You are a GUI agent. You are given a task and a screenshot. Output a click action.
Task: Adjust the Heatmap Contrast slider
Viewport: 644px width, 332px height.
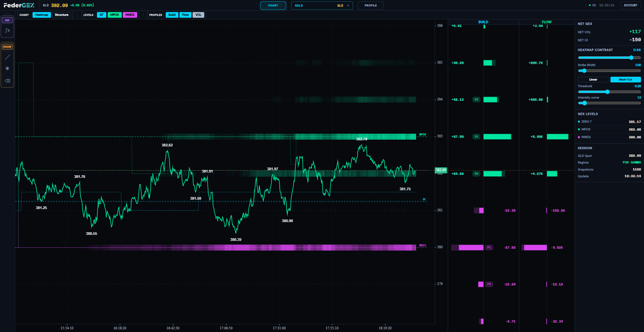pyautogui.click(x=609, y=58)
